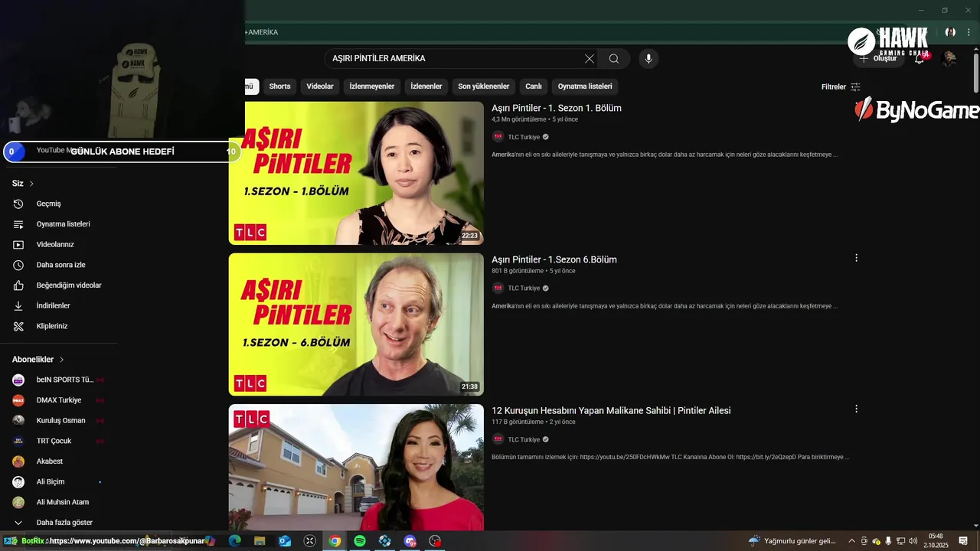Click the Oluştur create button
This screenshot has width=980, height=551.
coord(878,59)
